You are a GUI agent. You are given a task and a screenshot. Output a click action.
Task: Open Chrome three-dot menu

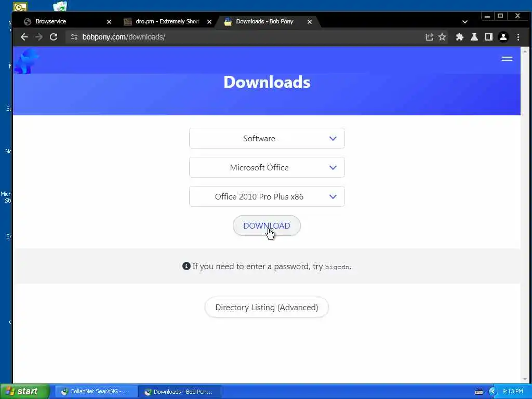[518, 37]
